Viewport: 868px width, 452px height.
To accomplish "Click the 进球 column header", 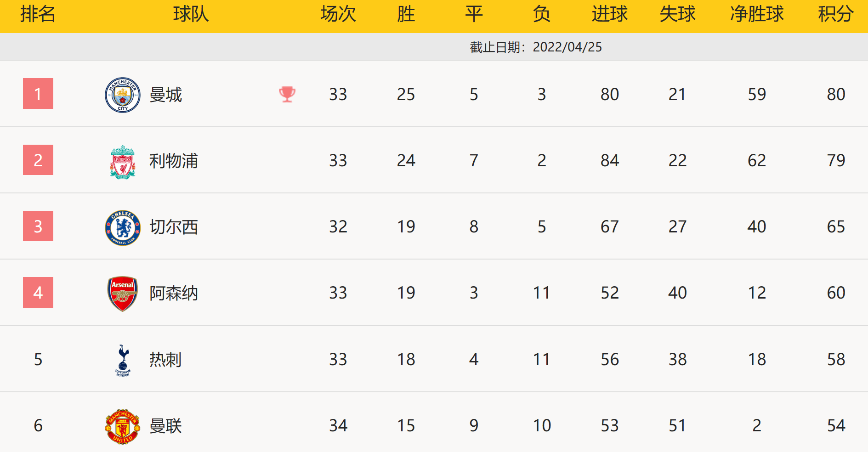I will pyautogui.click(x=610, y=14).
